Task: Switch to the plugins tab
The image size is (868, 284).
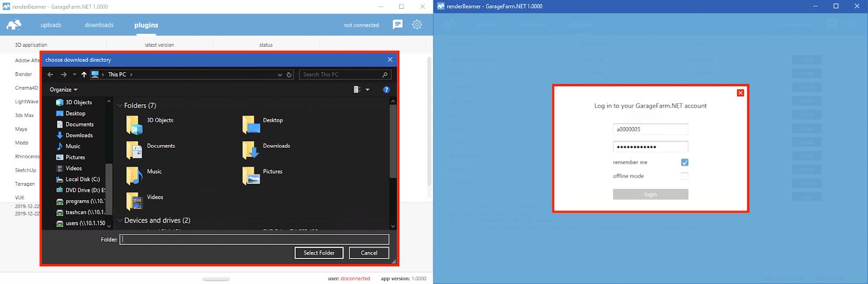Action: click(x=146, y=25)
